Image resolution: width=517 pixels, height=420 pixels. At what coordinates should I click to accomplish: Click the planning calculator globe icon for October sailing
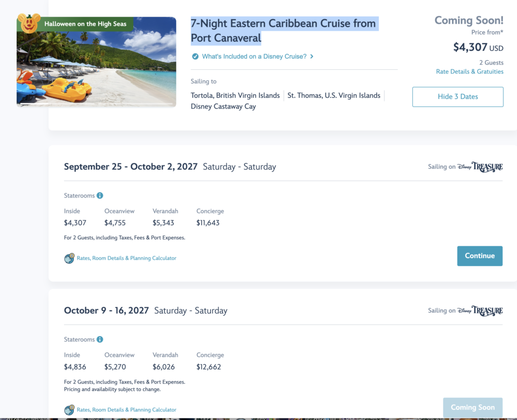pos(69,410)
